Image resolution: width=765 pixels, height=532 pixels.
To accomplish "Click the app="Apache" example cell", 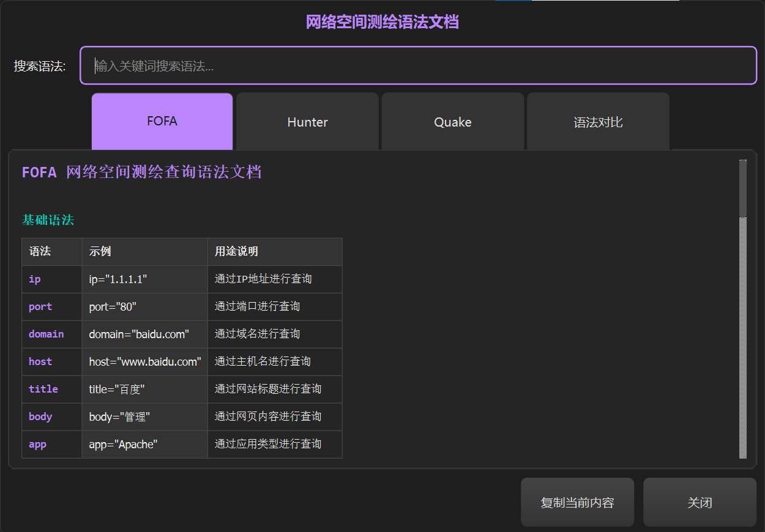I will [x=123, y=445].
